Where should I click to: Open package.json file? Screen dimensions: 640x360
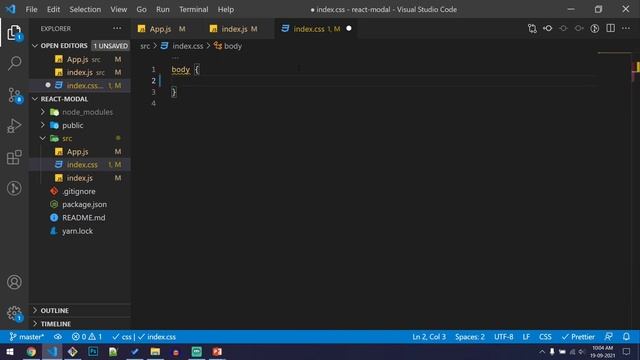80,204
